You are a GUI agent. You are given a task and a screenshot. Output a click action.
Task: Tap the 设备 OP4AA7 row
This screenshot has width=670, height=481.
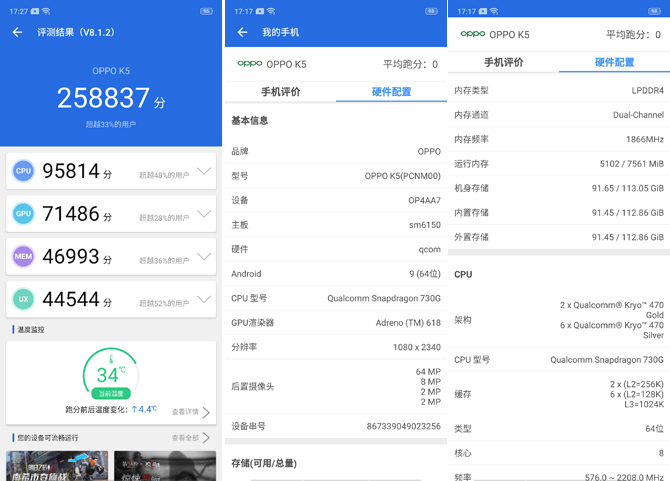336,200
